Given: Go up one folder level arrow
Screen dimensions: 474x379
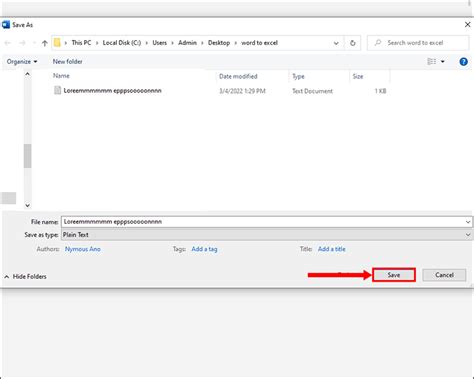Looking at the screenshot, I should pyautogui.click(x=45, y=43).
